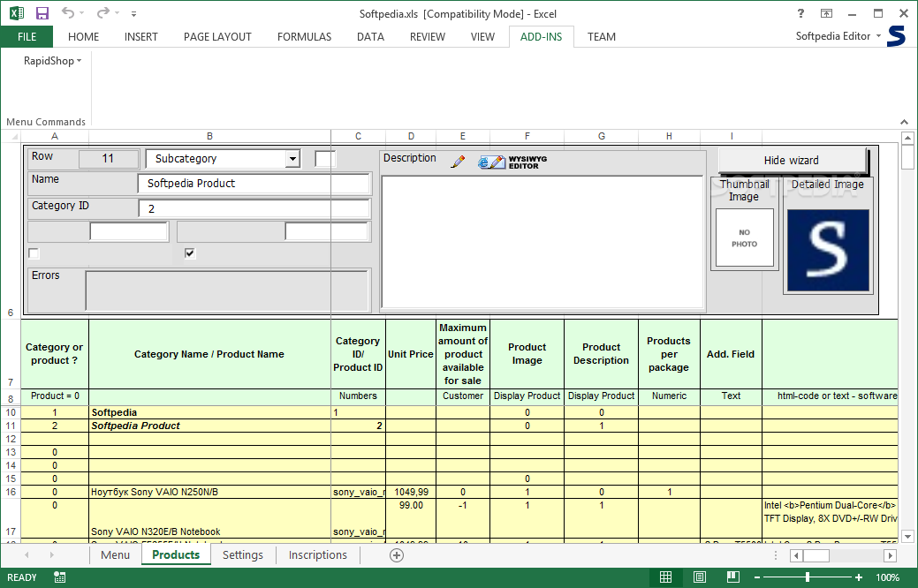Click the Description text area

tap(542, 242)
